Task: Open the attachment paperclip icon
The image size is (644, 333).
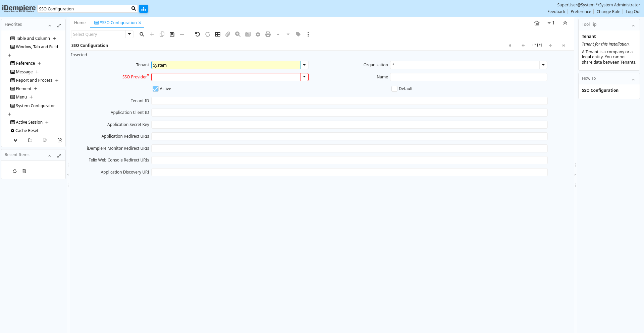Action: [228, 35]
